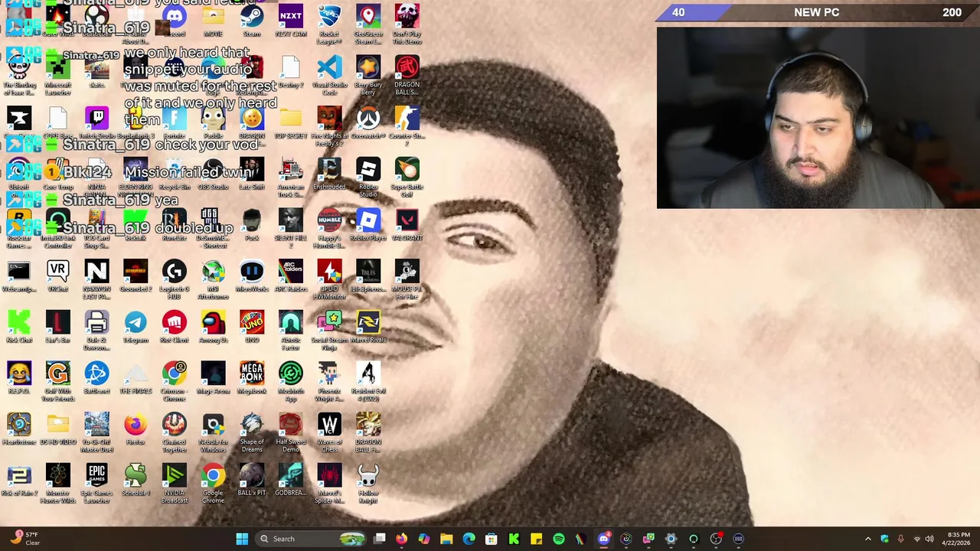The height and width of the screenshot is (551, 980).
Task: Open volume control in system tray
Action: pyautogui.click(x=929, y=539)
